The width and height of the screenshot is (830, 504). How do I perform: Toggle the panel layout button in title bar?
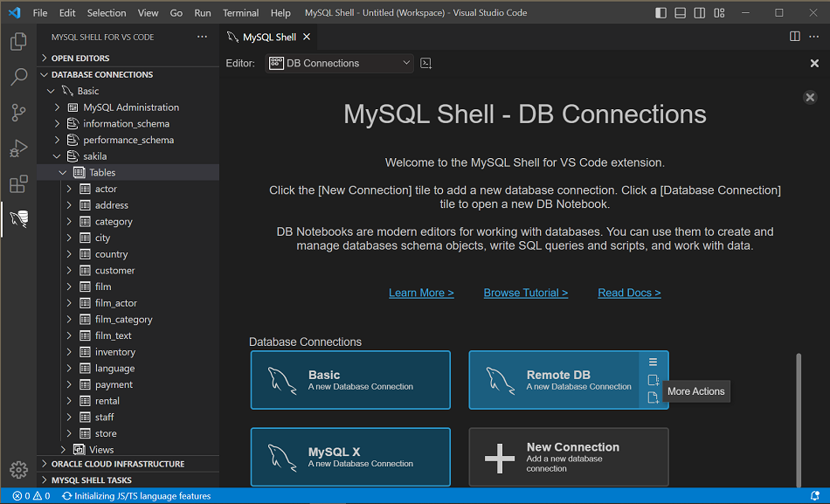tap(681, 13)
